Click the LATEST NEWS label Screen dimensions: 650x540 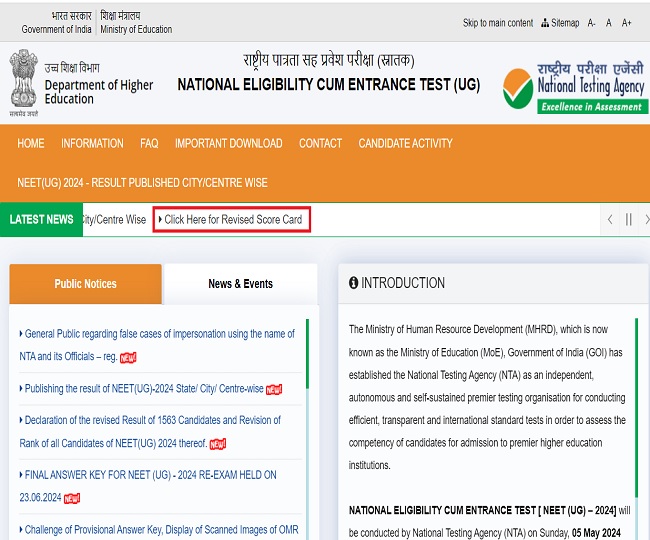click(41, 219)
